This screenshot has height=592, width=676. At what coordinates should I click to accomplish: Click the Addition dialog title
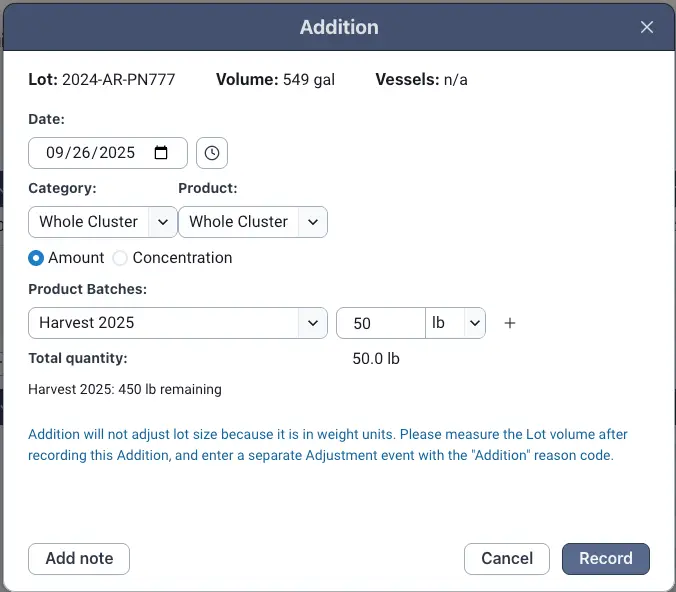(339, 27)
